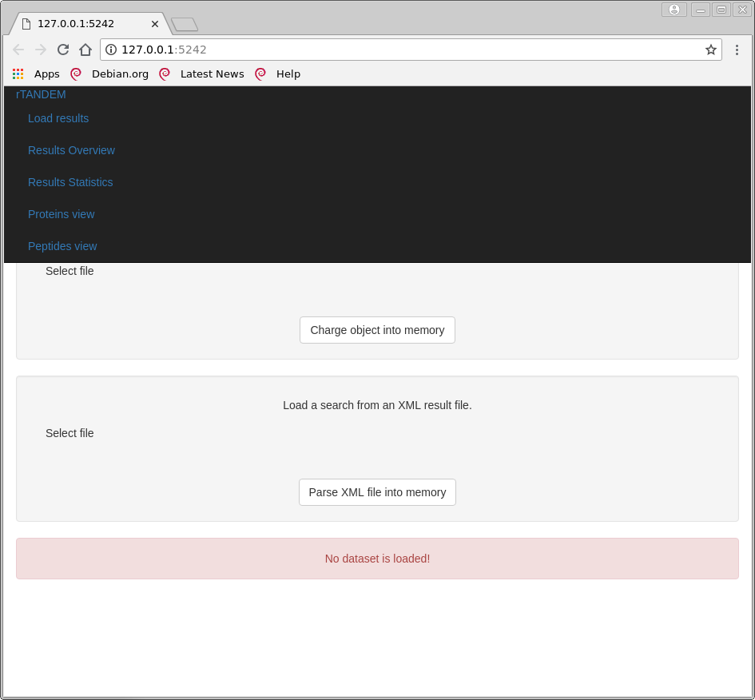Screen dimensions: 755x700
Task: Focus the address bar URL field
Action: tap(411, 50)
